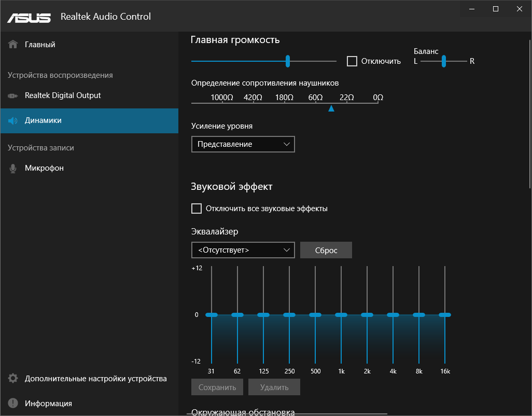
Task: Click the Информация info icon
Action: (12, 403)
